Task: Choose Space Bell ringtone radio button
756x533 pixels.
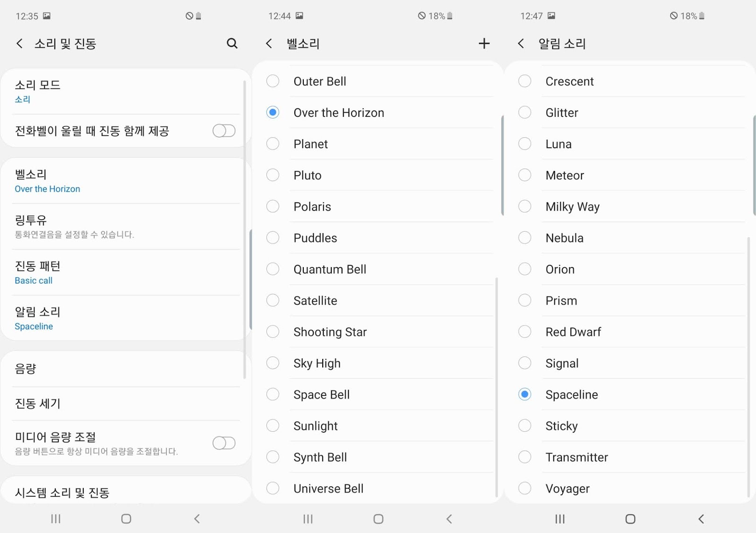Action: [273, 394]
